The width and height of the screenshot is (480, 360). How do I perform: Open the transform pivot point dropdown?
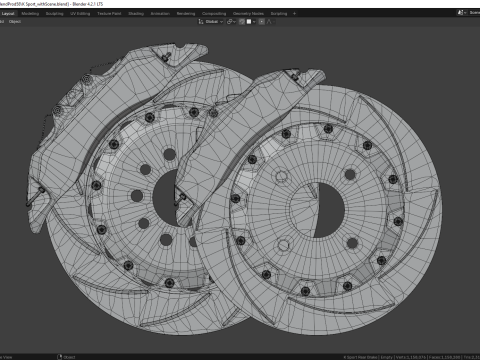[x=231, y=22]
